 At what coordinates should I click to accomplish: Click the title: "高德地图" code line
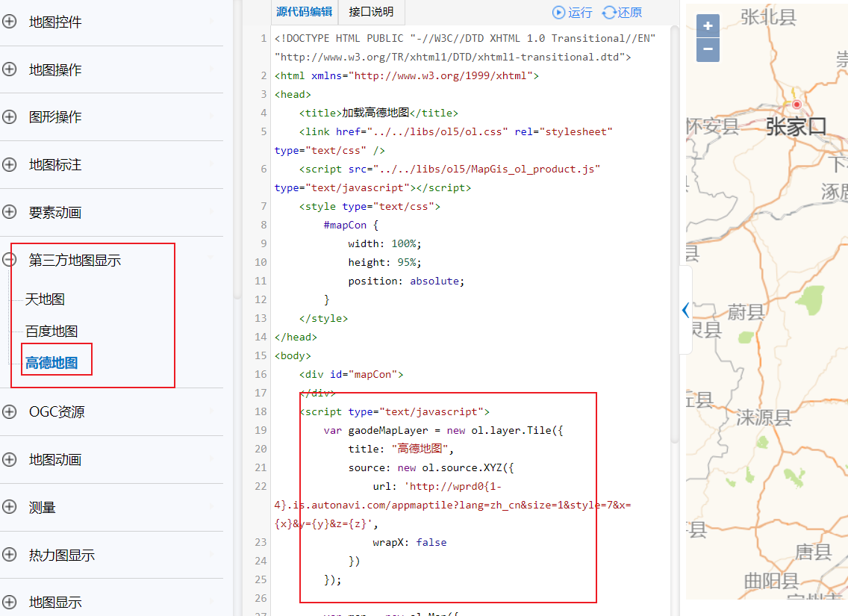pyautogui.click(x=401, y=449)
